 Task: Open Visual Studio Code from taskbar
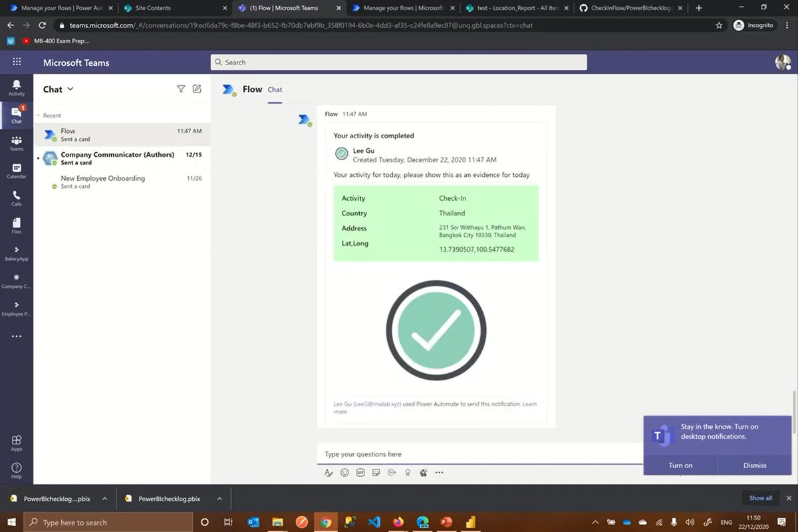tap(374, 522)
